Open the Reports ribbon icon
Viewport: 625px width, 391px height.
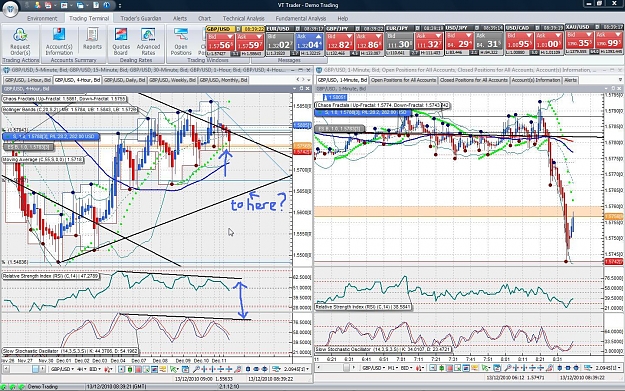tap(92, 39)
